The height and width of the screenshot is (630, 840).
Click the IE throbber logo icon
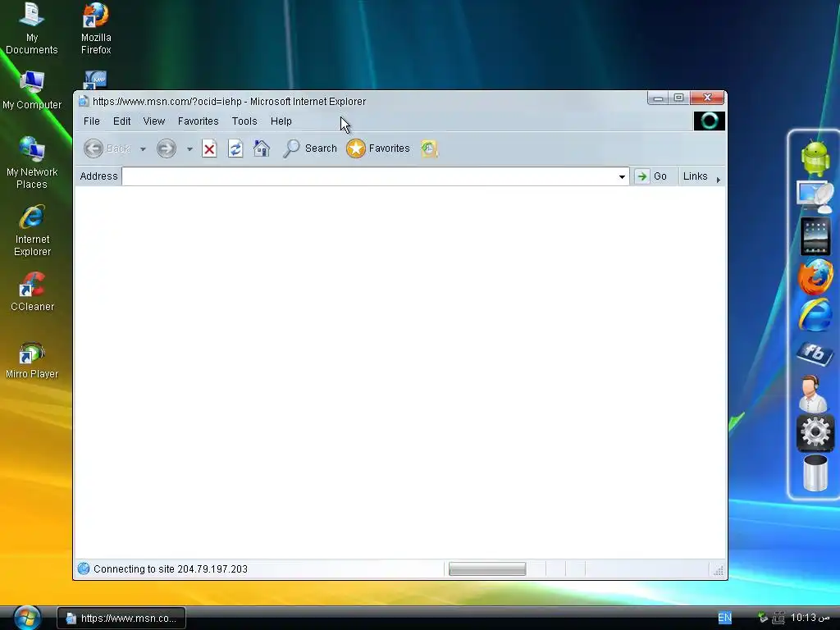coord(710,121)
